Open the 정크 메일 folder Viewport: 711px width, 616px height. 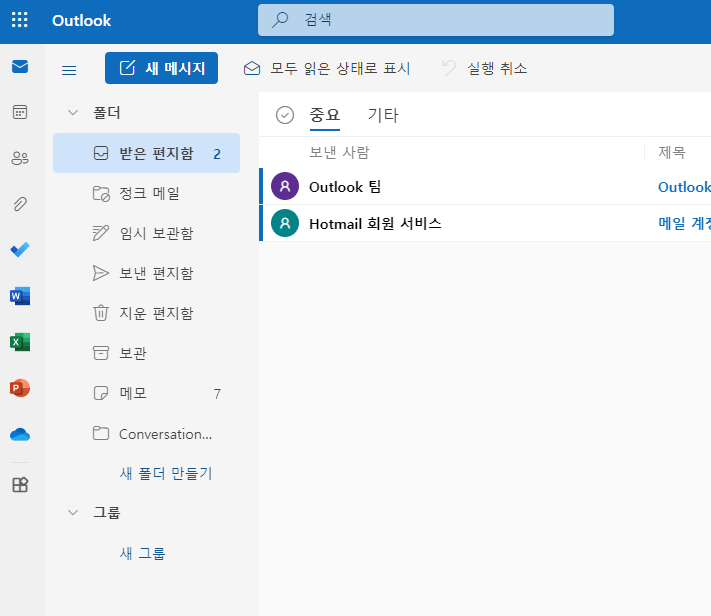coord(146,193)
